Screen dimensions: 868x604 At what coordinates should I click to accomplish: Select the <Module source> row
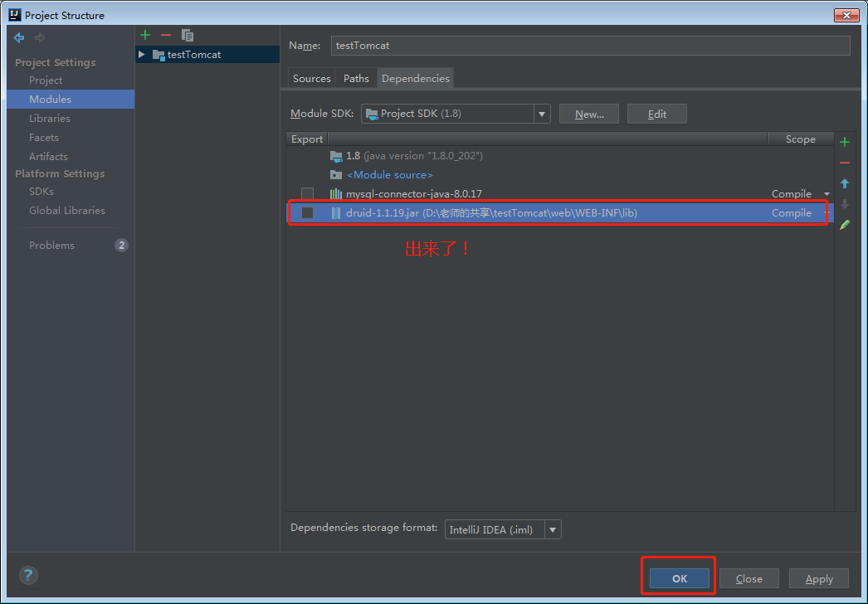(559, 175)
